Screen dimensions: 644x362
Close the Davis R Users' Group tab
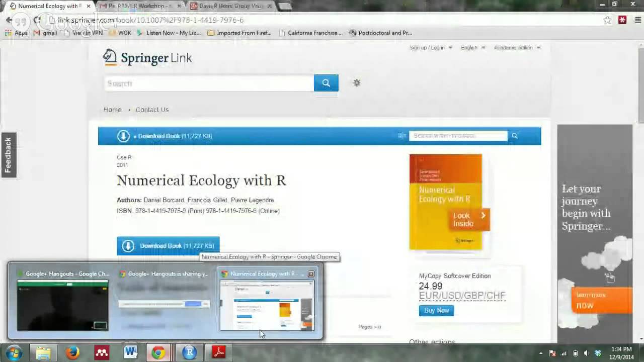pos(270,6)
